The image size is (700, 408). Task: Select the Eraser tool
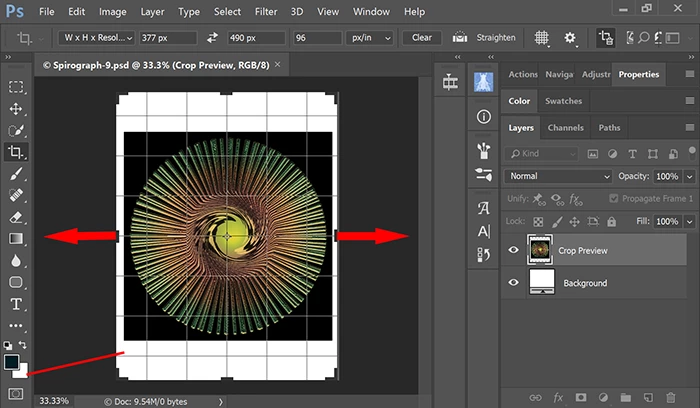click(x=16, y=217)
